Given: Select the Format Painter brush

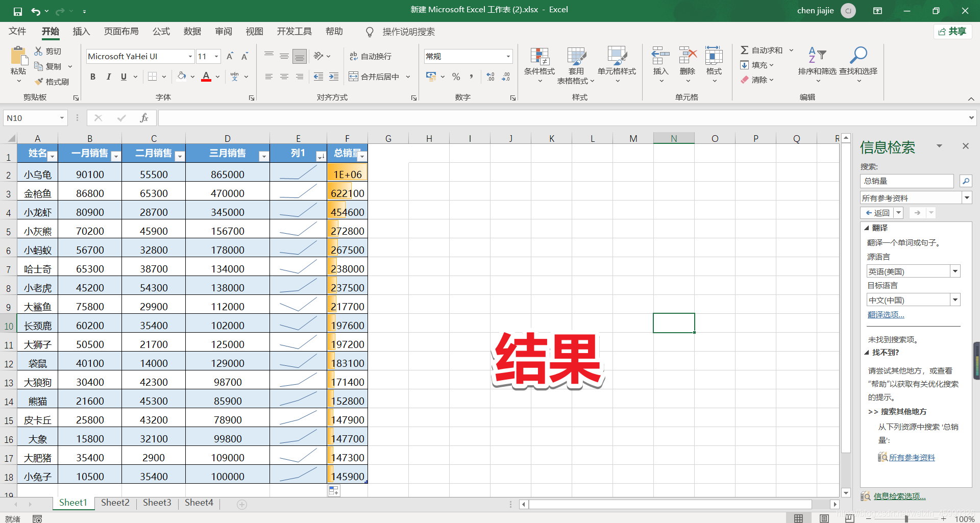Looking at the screenshot, I should 39,82.
